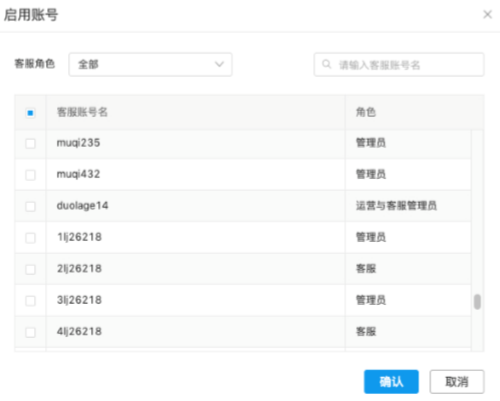Screen dimensions: 500x401
Task: Toggle the select-all header checkbox
Action: coord(30,113)
